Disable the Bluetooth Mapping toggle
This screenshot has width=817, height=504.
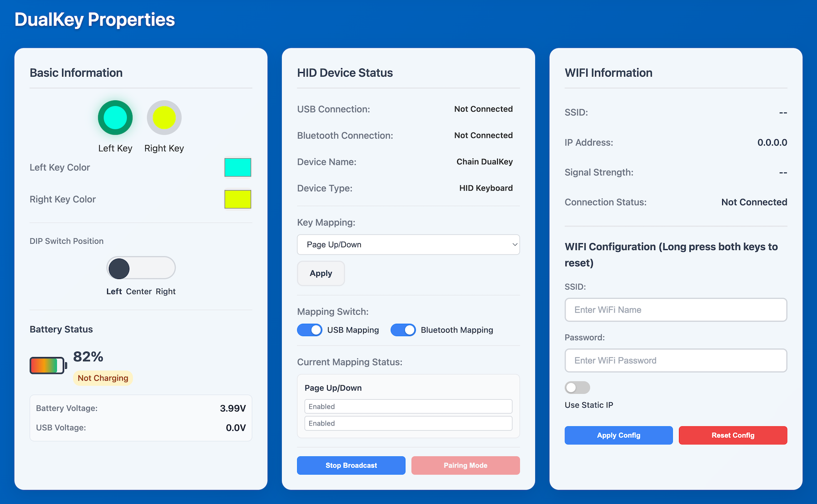click(x=403, y=330)
